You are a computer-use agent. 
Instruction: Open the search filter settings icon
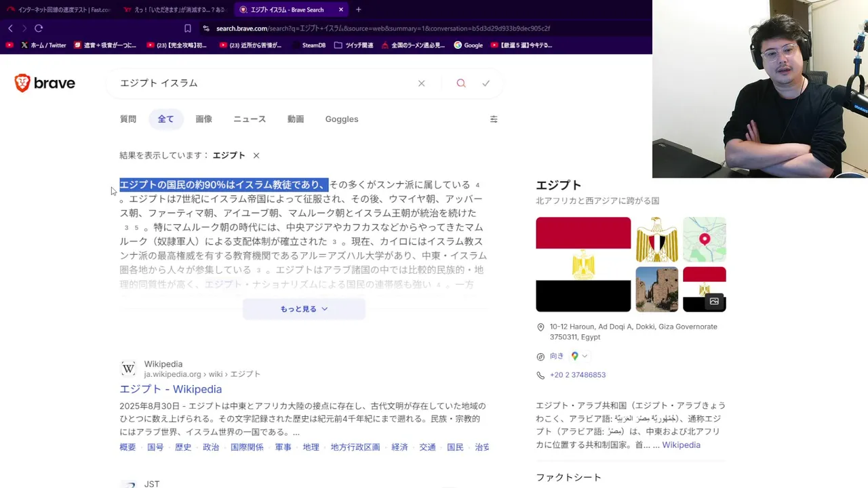494,119
